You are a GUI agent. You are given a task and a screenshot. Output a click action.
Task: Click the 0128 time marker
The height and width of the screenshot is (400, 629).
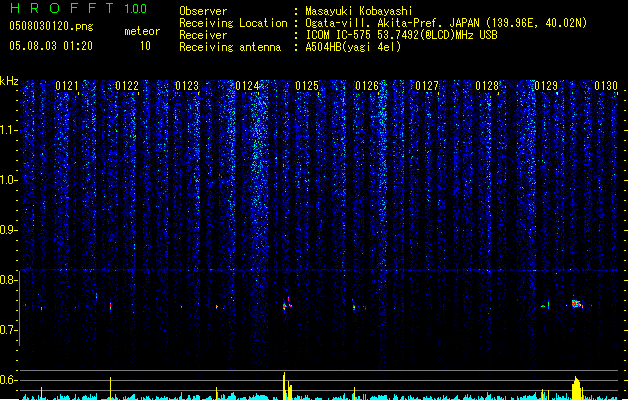(x=487, y=86)
